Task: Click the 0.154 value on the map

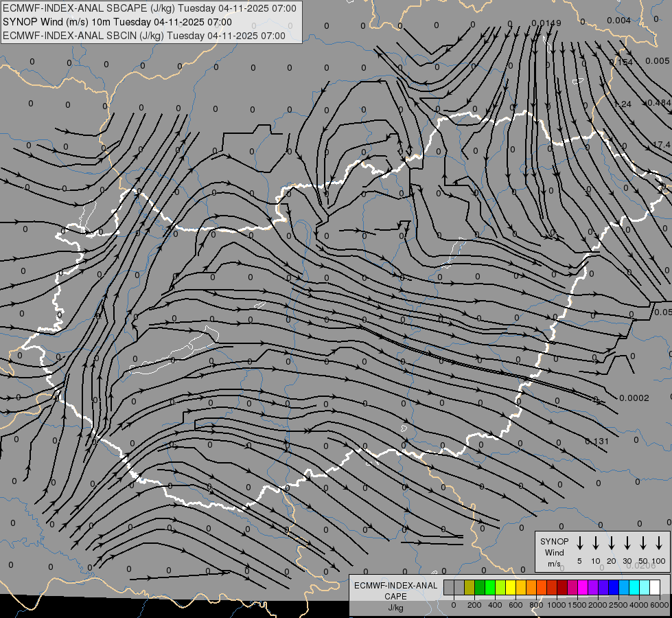Action: coord(621,62)
